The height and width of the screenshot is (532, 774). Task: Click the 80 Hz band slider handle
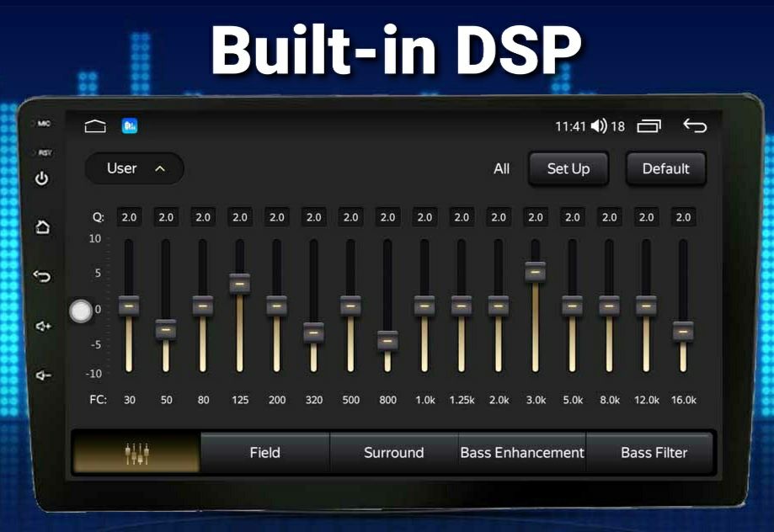tap(203, 306)
